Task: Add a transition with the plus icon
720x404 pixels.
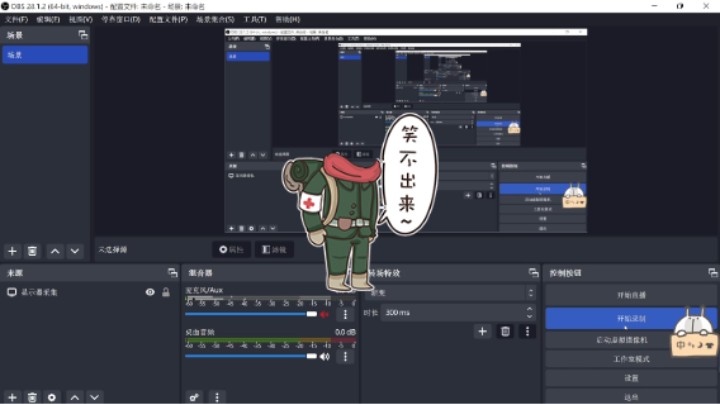Action: (x=482, y=331)
